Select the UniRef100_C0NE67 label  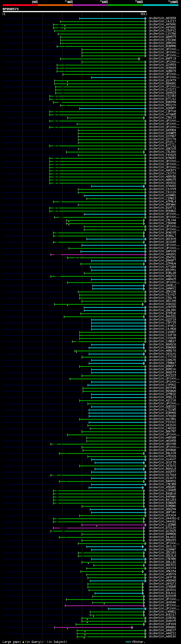162,341
